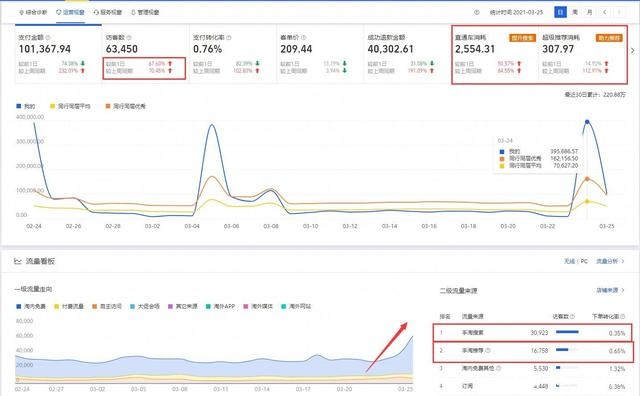This screenshot has height=396, width=640.
Task: Open the 流量分析 link
Action: click(x=610, y=261)
